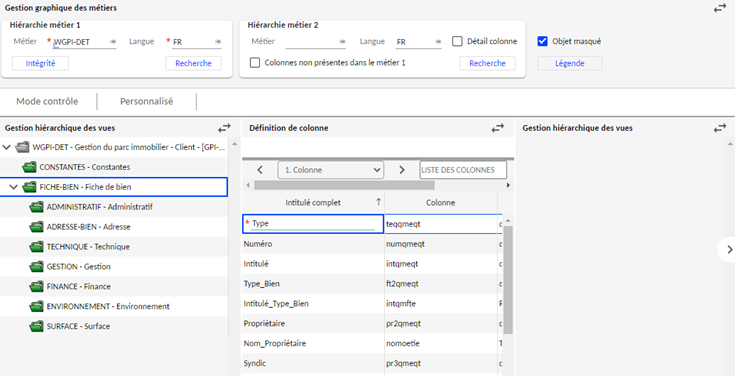Click the Intégrité button
Viewport: 735px width, 376px height.
[40, 63]
